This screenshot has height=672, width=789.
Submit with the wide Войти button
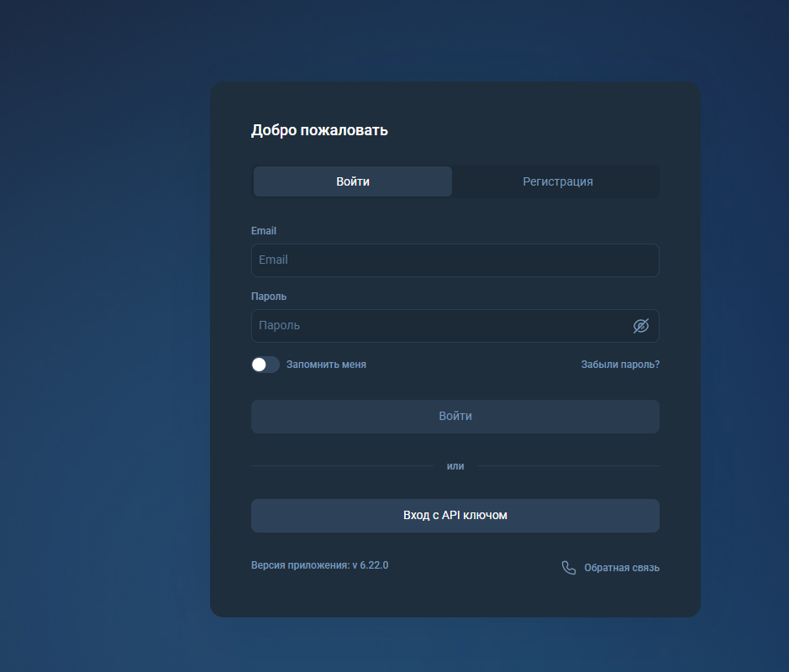(x=455, y=417)
